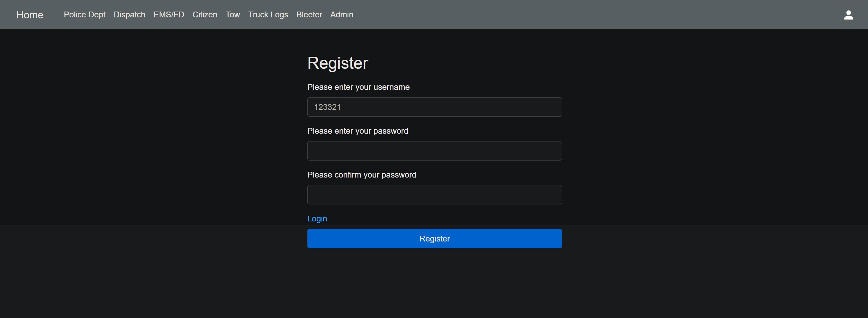
Task: Click the 'Please enter your username' label
Action: [358, 87]
